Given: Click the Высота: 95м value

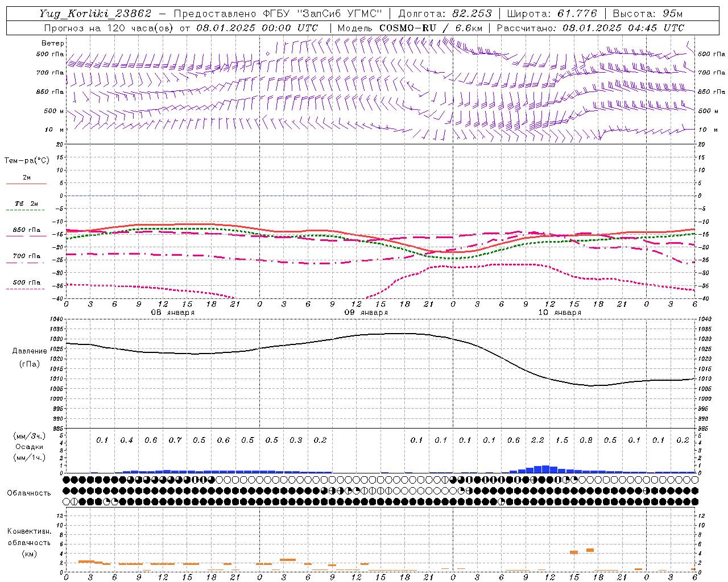Looking at the screenshot, I should point(647,14).
